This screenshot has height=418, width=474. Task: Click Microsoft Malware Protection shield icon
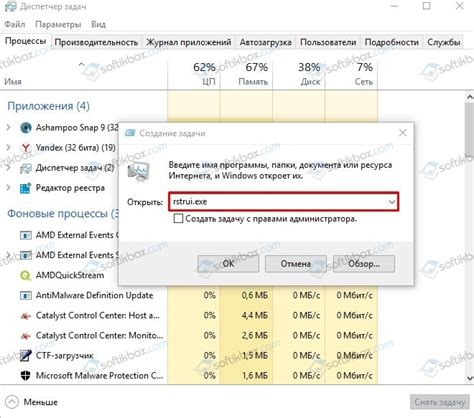tap(26, 376)
